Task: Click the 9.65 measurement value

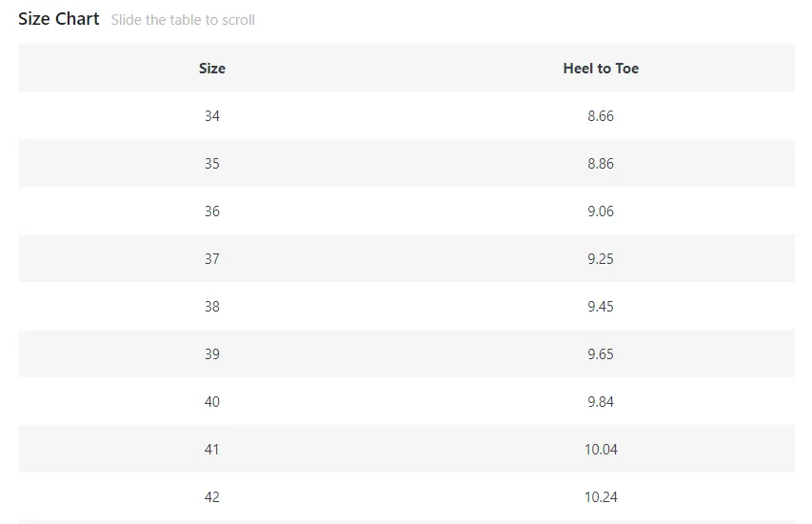Action: pyautogui.click(x=601, y=354)
